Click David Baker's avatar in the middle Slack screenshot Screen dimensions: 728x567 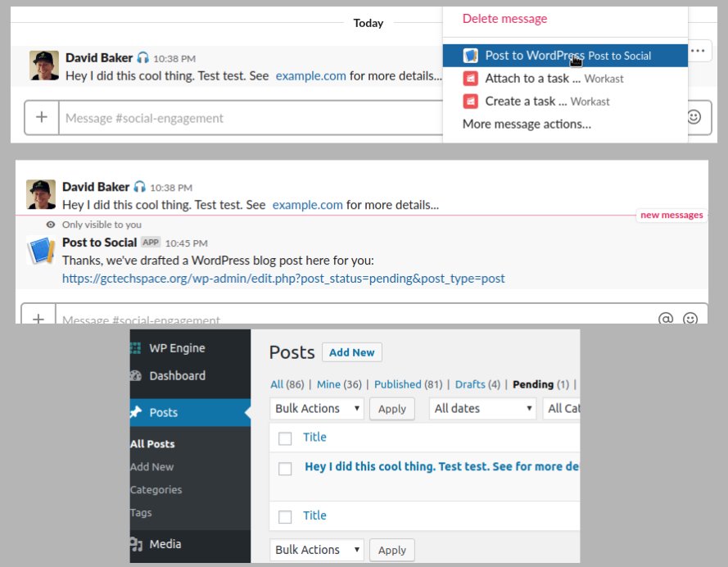[41, 194]
